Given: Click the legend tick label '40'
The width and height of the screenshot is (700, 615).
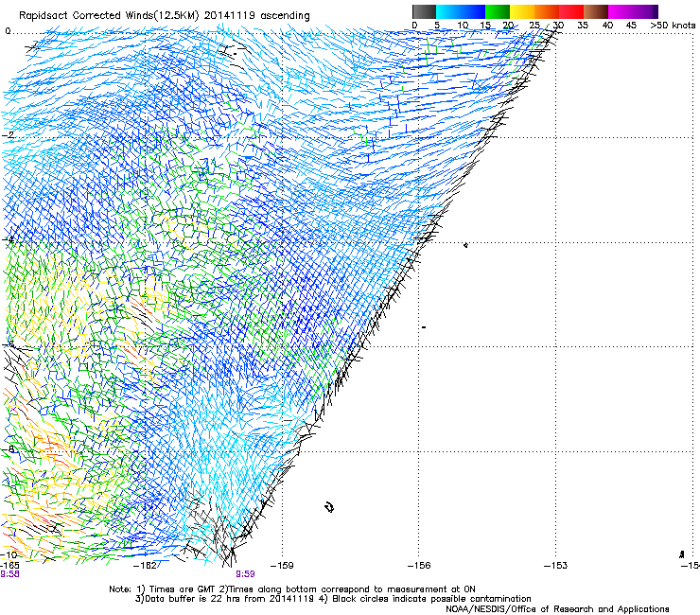Looking at the screenshot, I should (x=607, y=25).
